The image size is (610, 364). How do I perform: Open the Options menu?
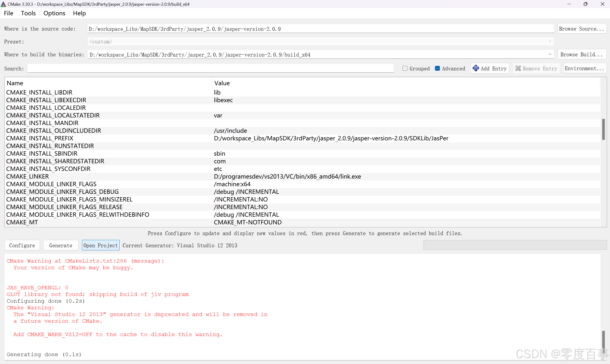54,13
